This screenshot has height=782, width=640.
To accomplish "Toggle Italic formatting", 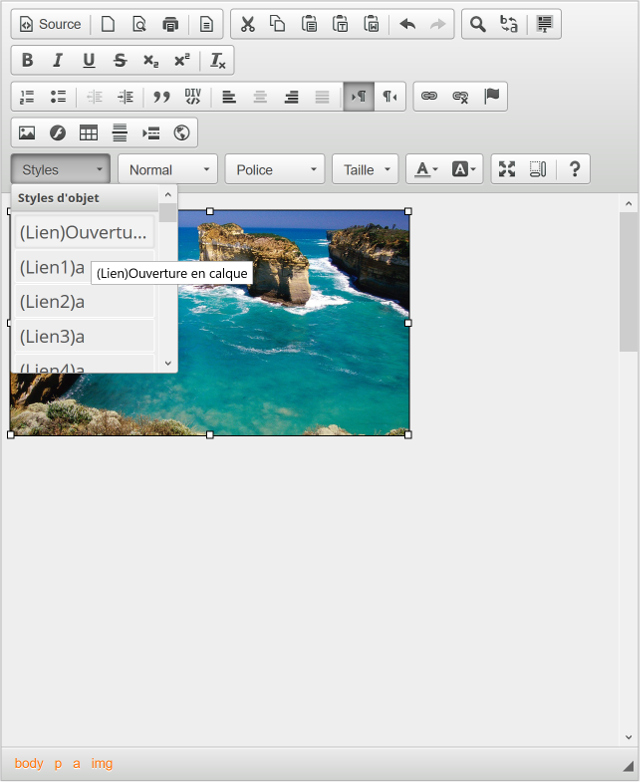I will pyautogui.click(x=58, y=61).
